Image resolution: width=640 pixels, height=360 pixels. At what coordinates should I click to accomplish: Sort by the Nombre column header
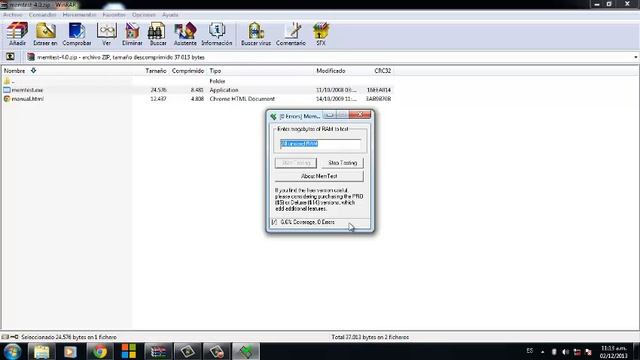pyautogui.click(x=15, y=71)
